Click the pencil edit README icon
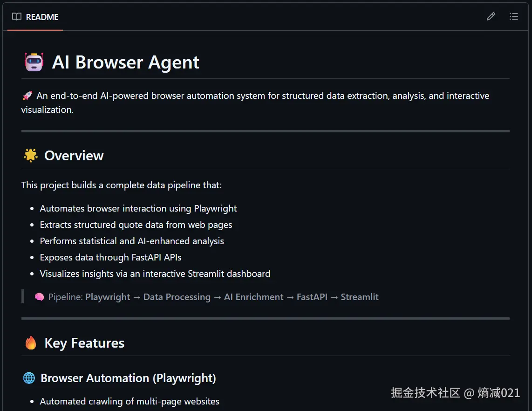The width and height of the screenshot is (532, 411). 491,16
